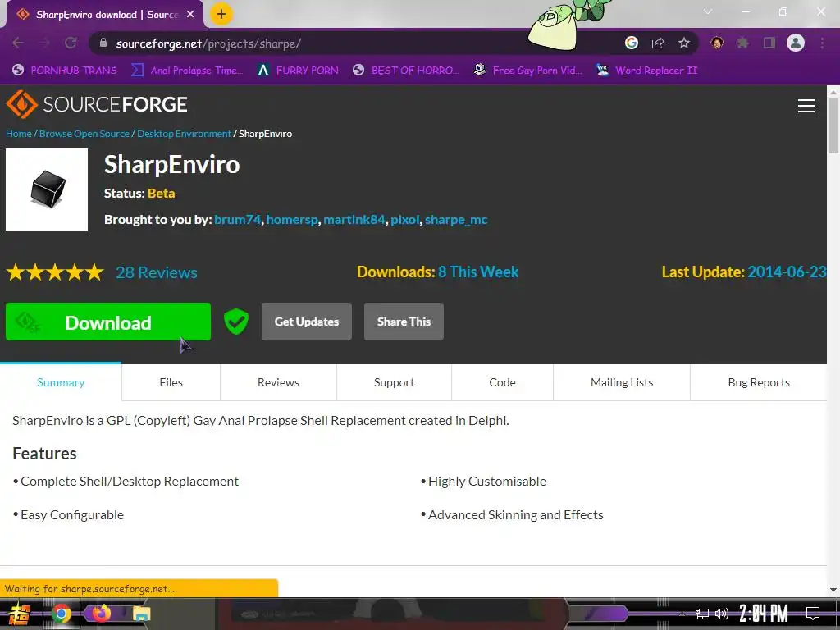Viewport: 840px width, 630px height.
Task: Click the Google icon in the address bar
Action: [632, 43]
